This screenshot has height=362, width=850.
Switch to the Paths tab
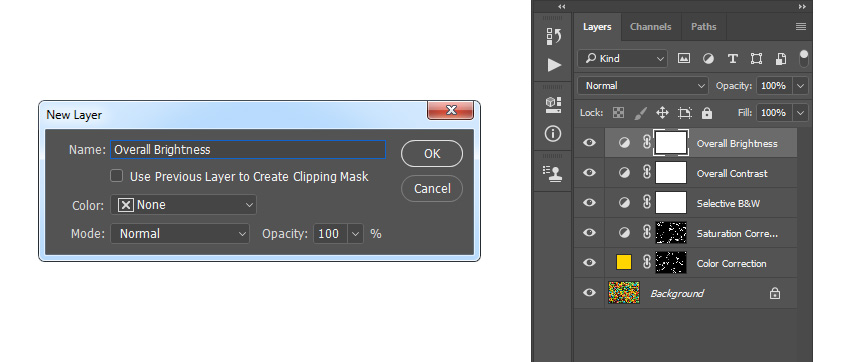(703, 27)
